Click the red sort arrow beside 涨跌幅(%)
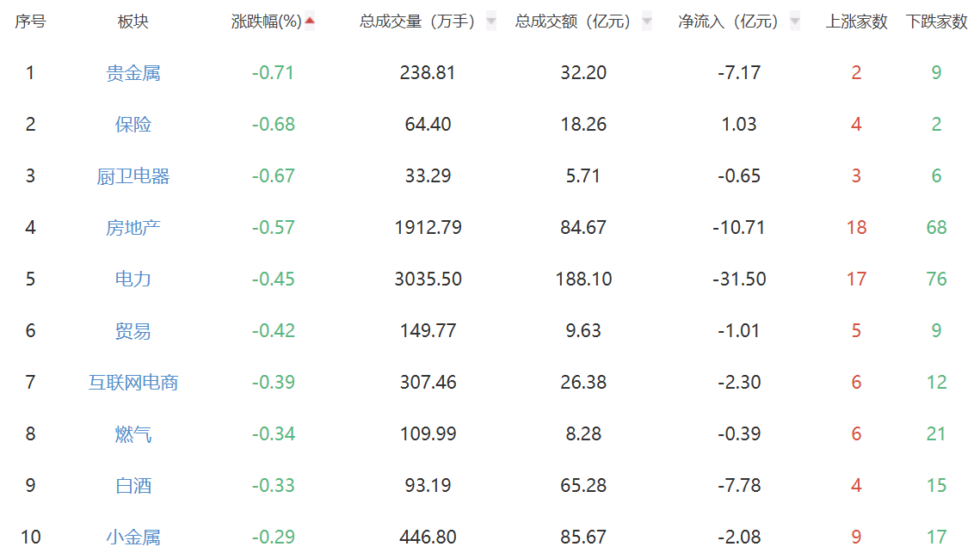The image size is (980, 559). (x=310, y=21)
